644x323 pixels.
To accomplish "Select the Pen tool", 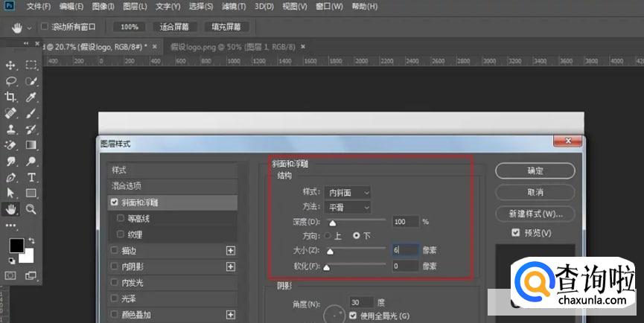I will pos(10,177).
